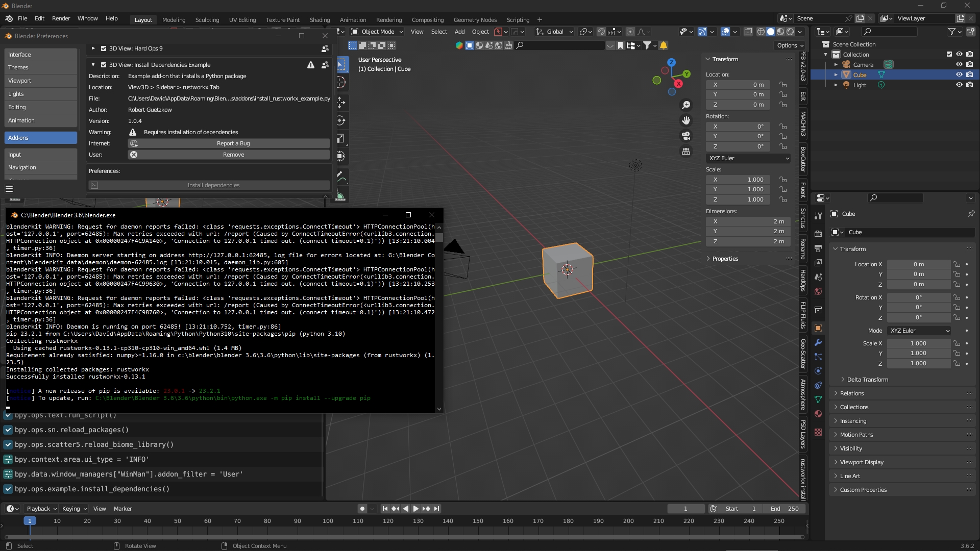
Task: Click Jump to End playback icon
Action: click(x=437, y=509)
